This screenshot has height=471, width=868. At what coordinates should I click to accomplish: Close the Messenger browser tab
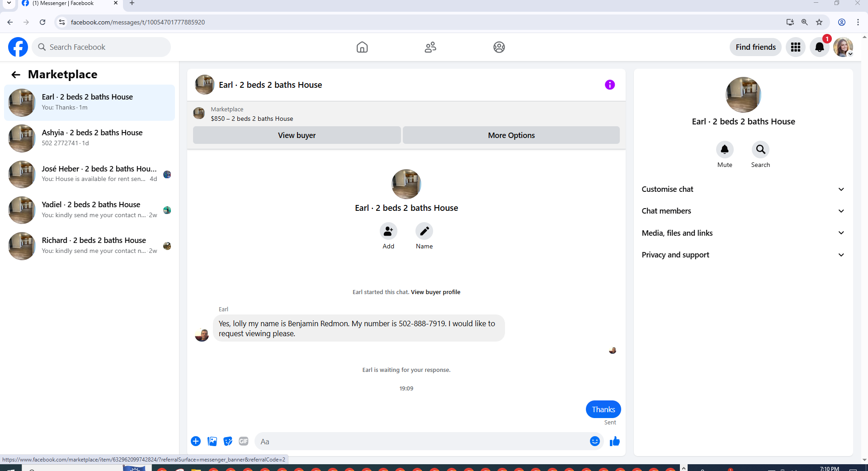(x=116, y=3)
